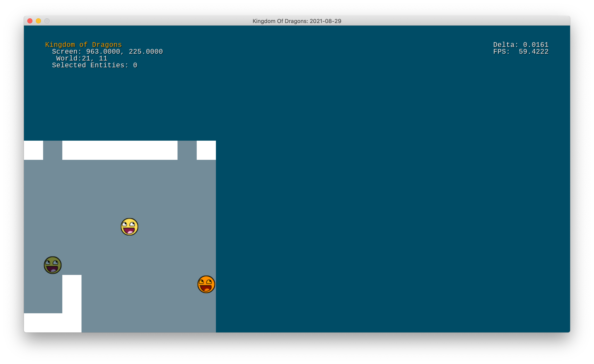Click the orange Kingdom of Dragons heading
594x364 pixels.
coord(83,45)
